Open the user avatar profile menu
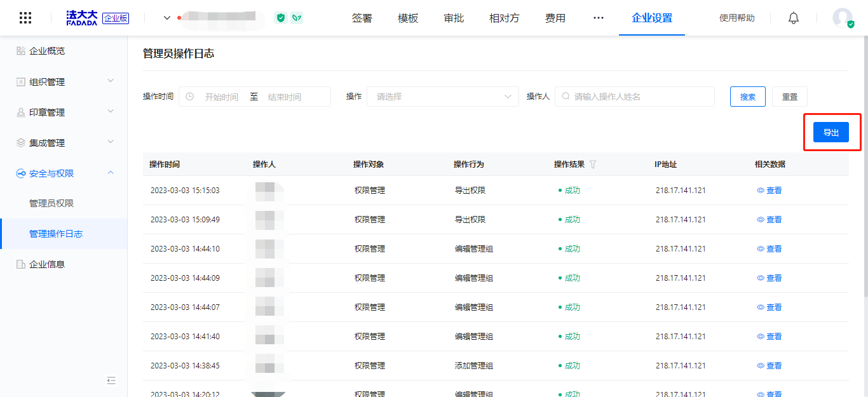The image size is (868, 397). [x=843, y=18]
